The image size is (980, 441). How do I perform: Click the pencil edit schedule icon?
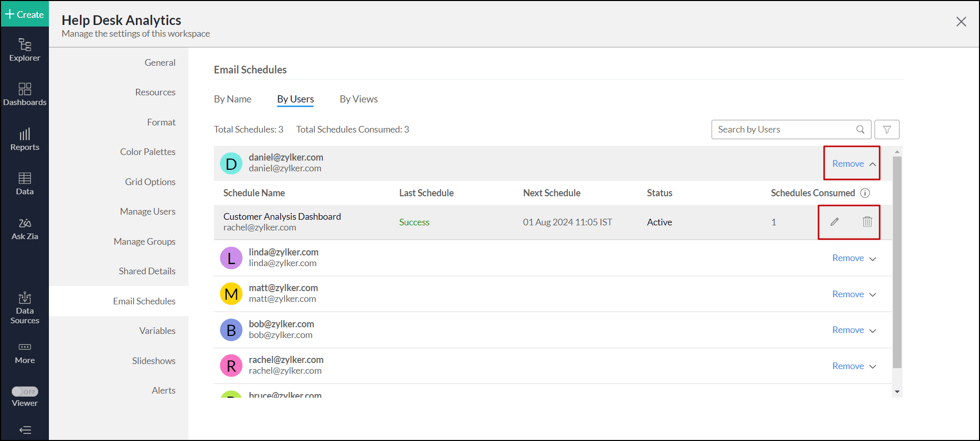click(834, 222)
